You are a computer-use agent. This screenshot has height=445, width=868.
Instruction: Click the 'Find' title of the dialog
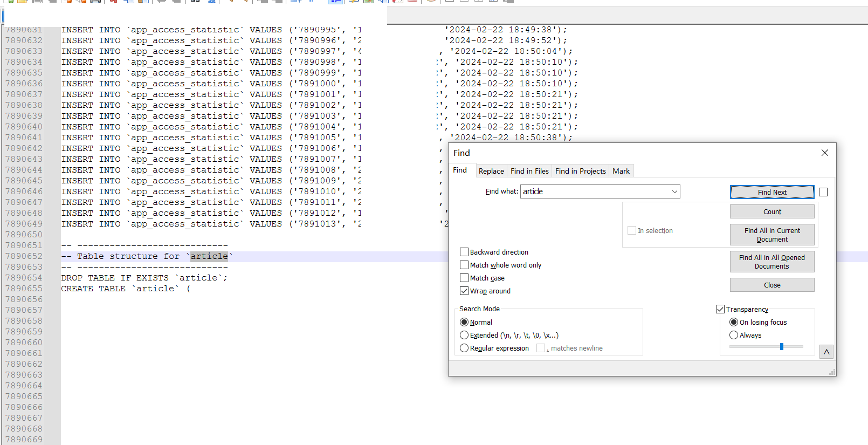(x=461, y=153)
